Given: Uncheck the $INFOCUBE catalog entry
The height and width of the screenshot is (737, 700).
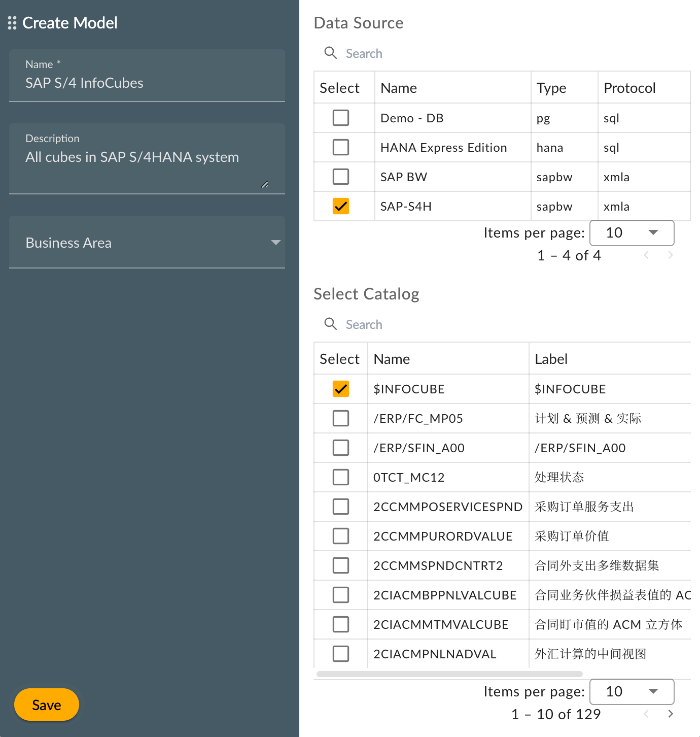Looking at the screenshot, I should click(340, 389).
